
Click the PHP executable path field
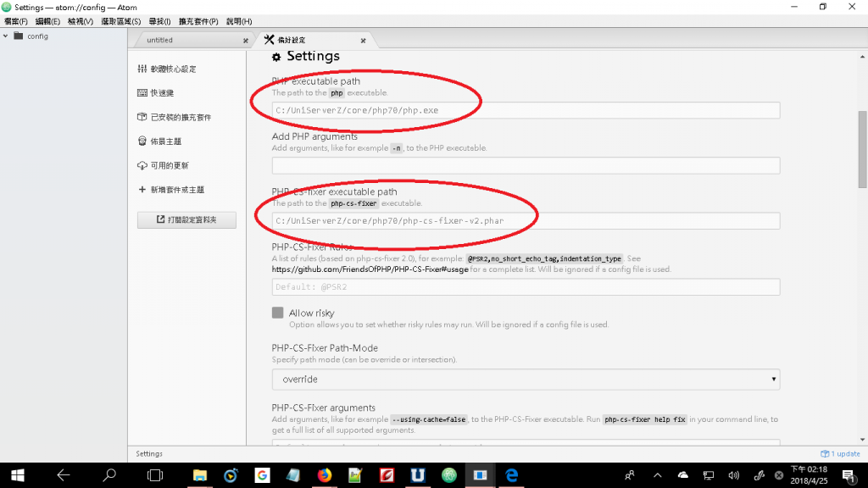(526, 110)
